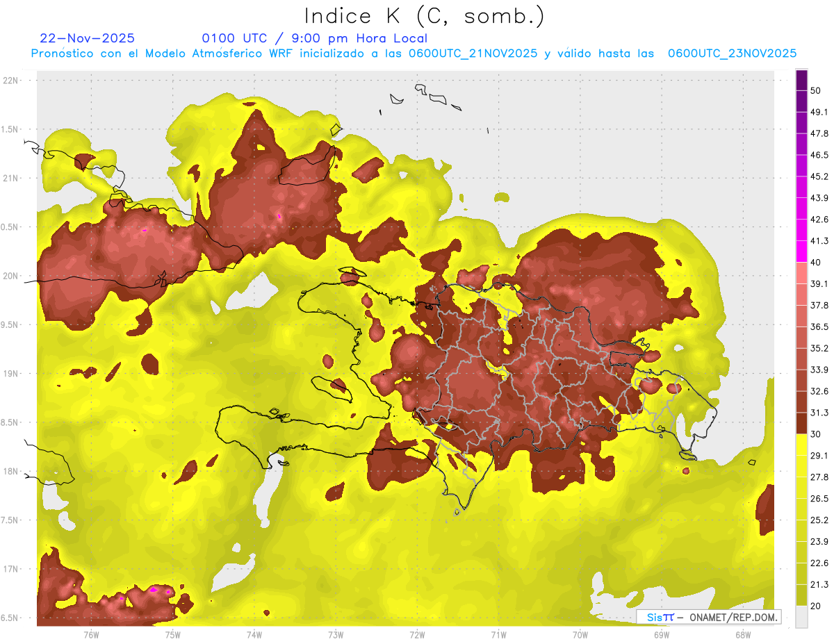Select the date text "22-Nov-2025"
834x644 pixels.
(x=88, y=38)
